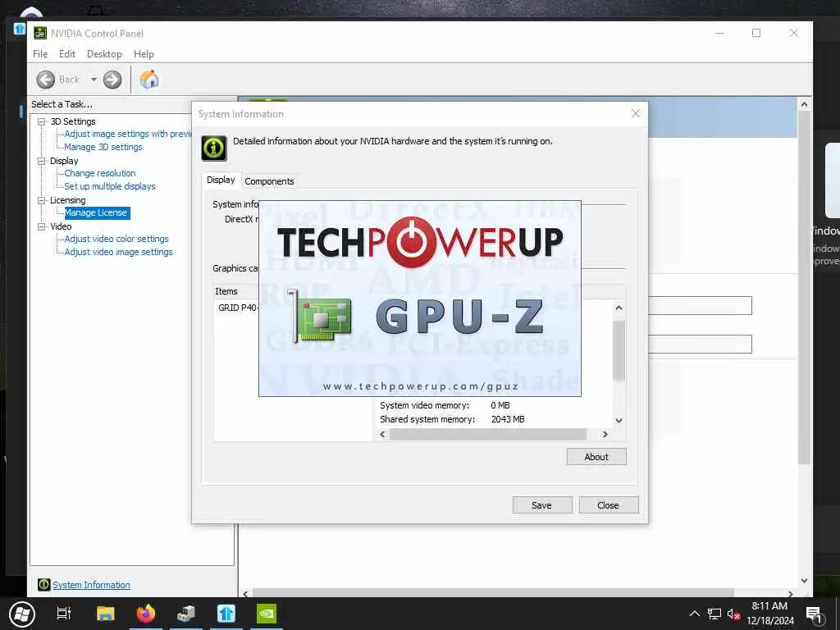The width and height of the screenshot is (840, 630).
Task: Click scroll up arrow in details list
Action: pos(619,308)
